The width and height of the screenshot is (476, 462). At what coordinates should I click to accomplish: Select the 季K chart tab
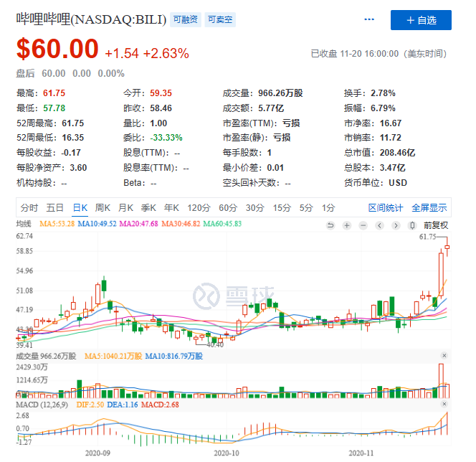click(x=149, y=208)
